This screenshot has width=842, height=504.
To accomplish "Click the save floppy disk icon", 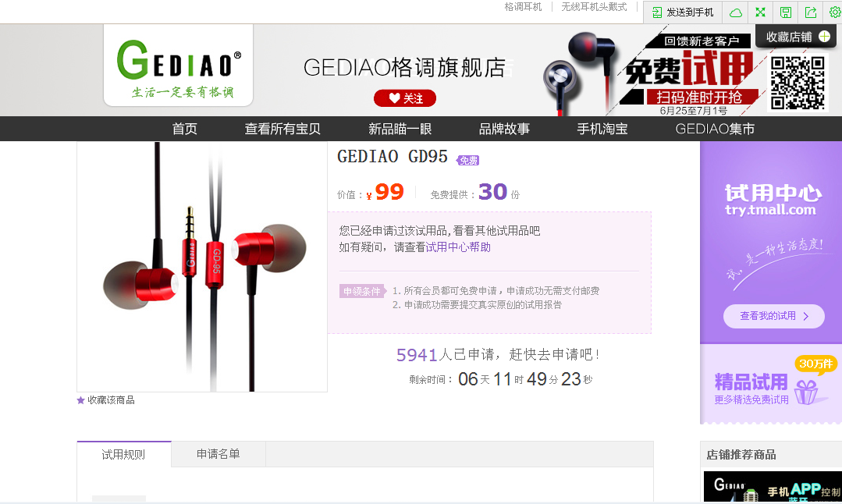I will pos(786,12).
